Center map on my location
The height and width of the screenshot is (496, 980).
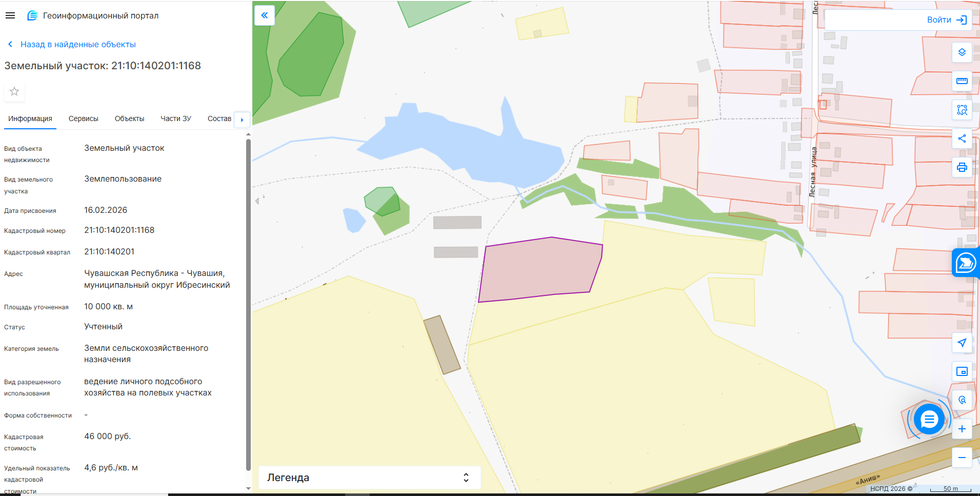click(x=962, y=343)
